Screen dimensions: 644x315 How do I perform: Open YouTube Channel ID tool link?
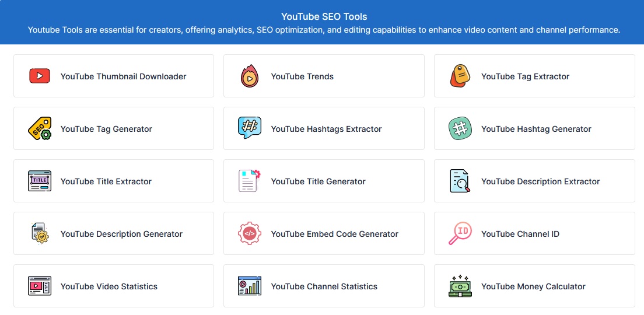[520, 234]
